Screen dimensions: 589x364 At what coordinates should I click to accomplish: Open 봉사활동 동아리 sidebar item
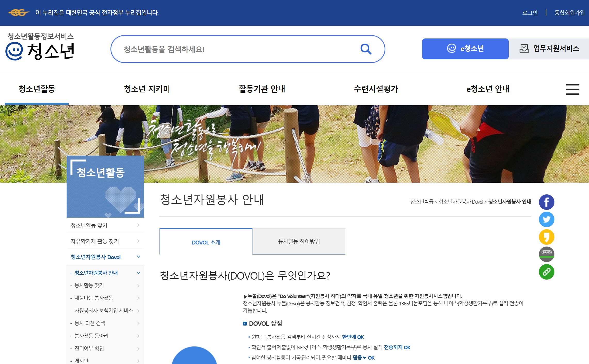point(105,336)
